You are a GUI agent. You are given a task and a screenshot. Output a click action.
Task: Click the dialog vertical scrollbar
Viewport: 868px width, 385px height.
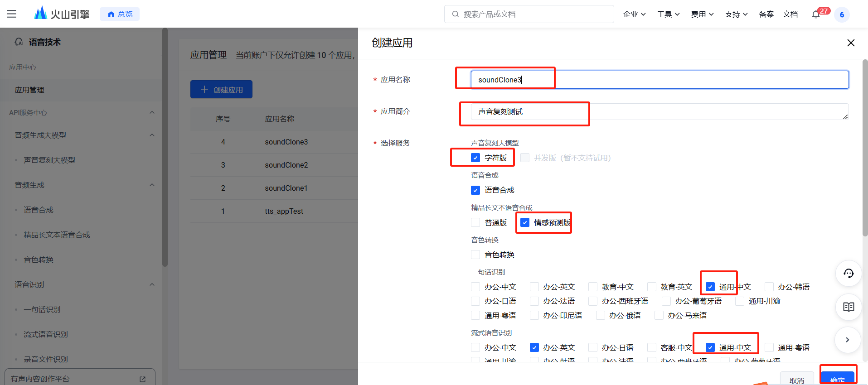[x=865, y=148]
